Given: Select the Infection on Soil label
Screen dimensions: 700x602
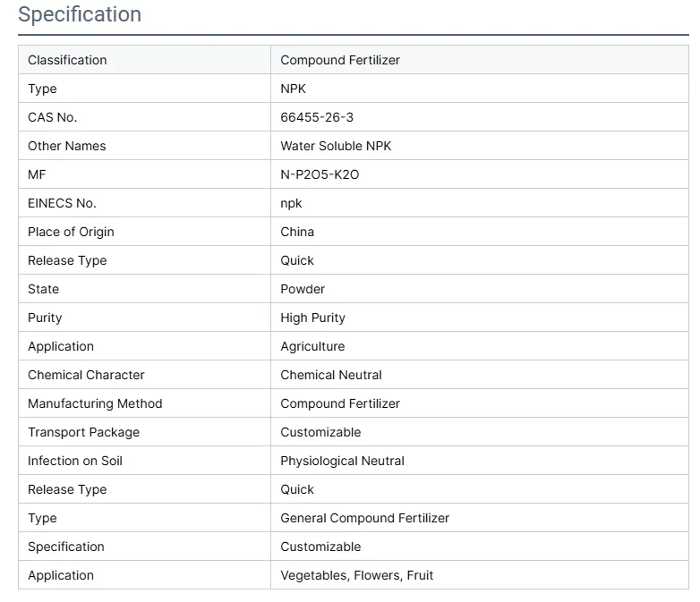Looking at the screenshot, I should click(x=75, y=461).
